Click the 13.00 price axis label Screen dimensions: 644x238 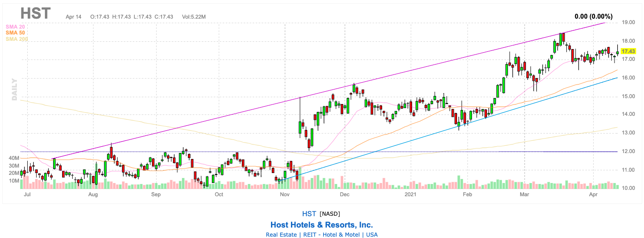point(628,133)
